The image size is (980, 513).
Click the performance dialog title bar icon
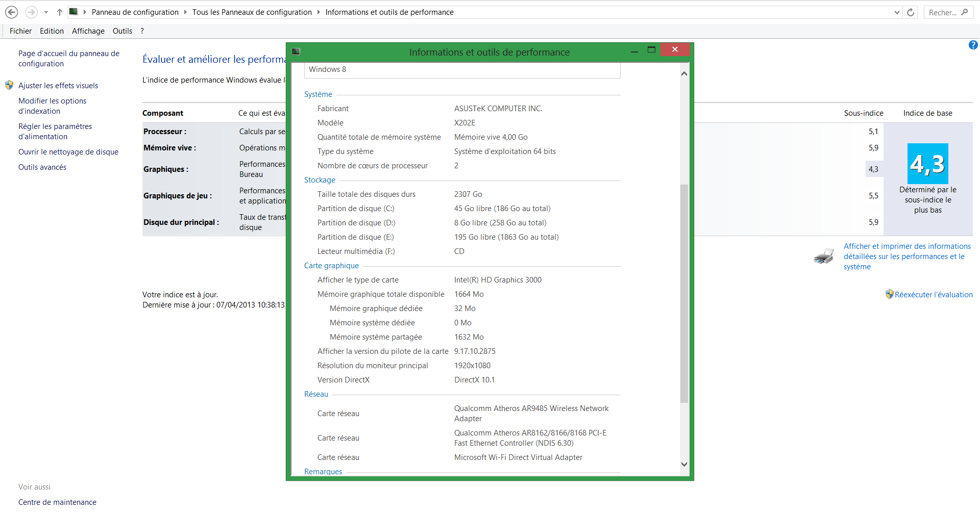tap(296, 52)
